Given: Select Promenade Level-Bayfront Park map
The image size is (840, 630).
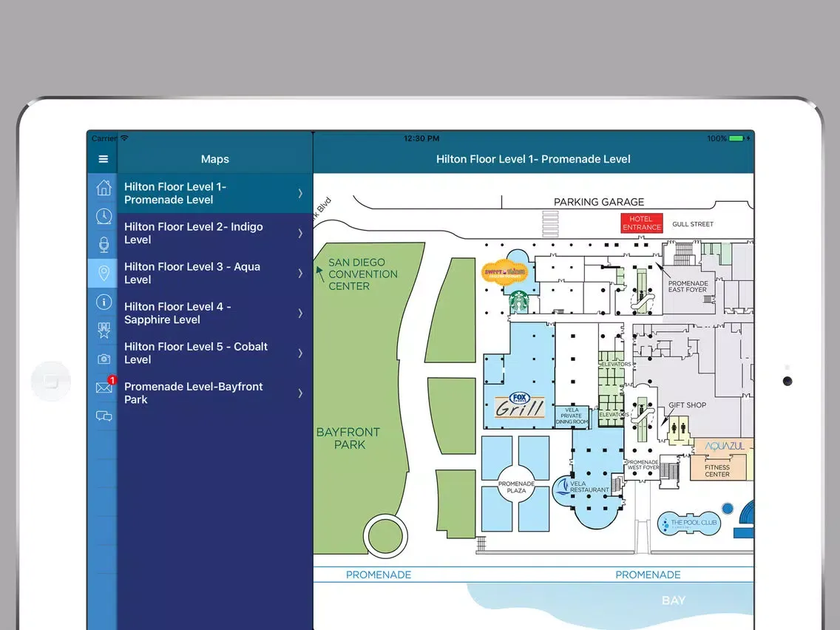Looking at the screenshot, I should (x=215, y=393).
